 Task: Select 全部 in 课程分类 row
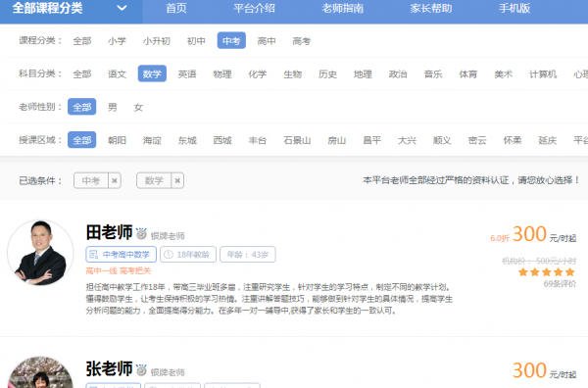coord(82,41)
